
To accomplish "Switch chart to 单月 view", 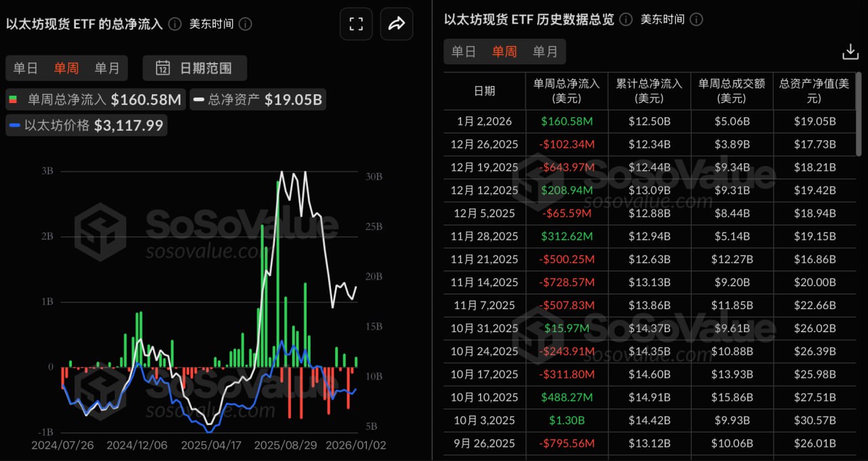I will click(107, 68).
